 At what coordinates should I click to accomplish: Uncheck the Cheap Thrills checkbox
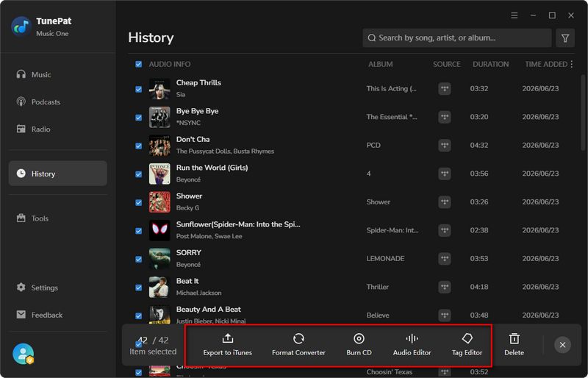[139, 89]
